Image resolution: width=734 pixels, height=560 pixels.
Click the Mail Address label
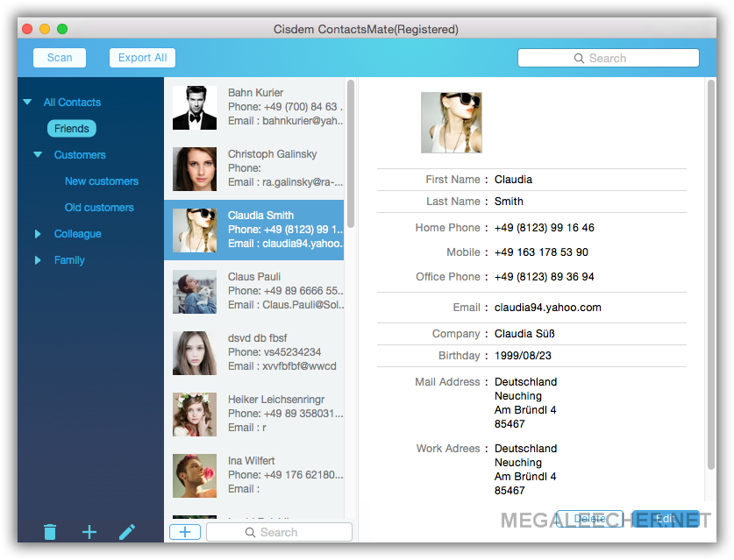click(x=447, y=382)
